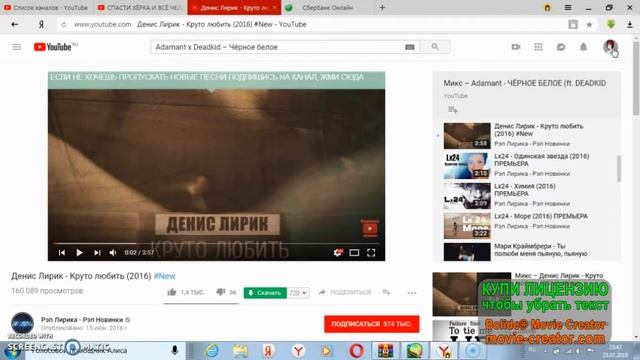Open the YouTube apps grid

coord(538,47)
